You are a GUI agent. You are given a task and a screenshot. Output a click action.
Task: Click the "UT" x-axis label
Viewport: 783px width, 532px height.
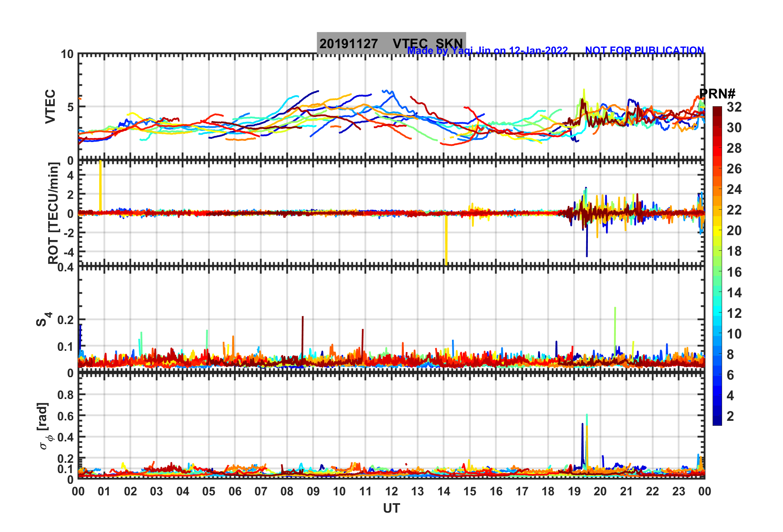[391, 509]
